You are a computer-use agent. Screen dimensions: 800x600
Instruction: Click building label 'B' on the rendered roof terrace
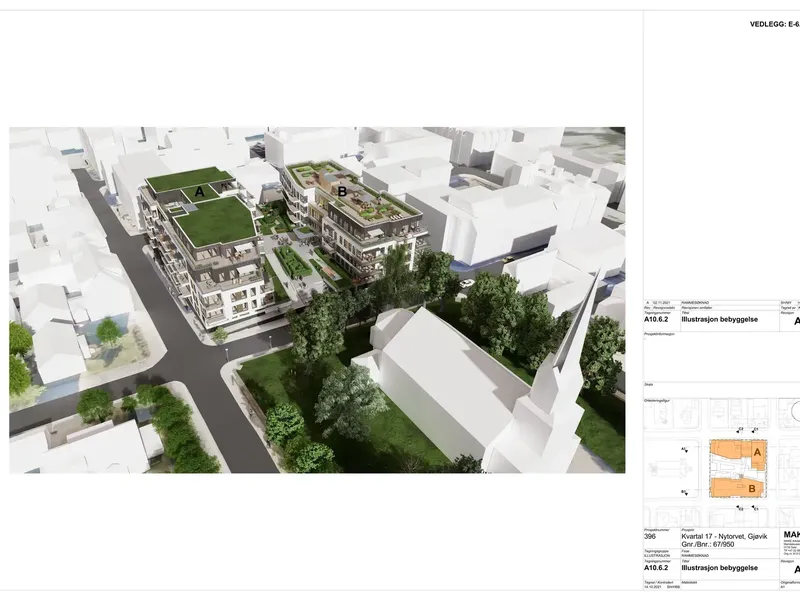pyautogui.click(x=342, y=192)
